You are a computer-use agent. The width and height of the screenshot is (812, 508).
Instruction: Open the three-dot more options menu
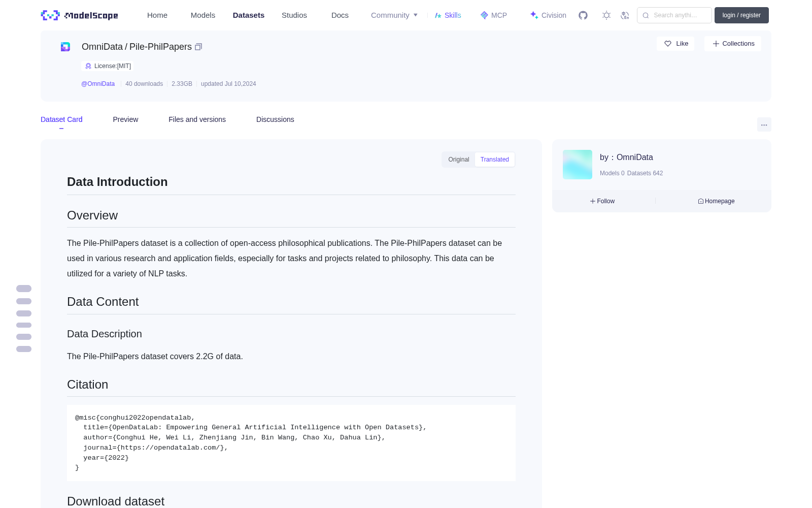pyautogui.click(x=764, y=124)
